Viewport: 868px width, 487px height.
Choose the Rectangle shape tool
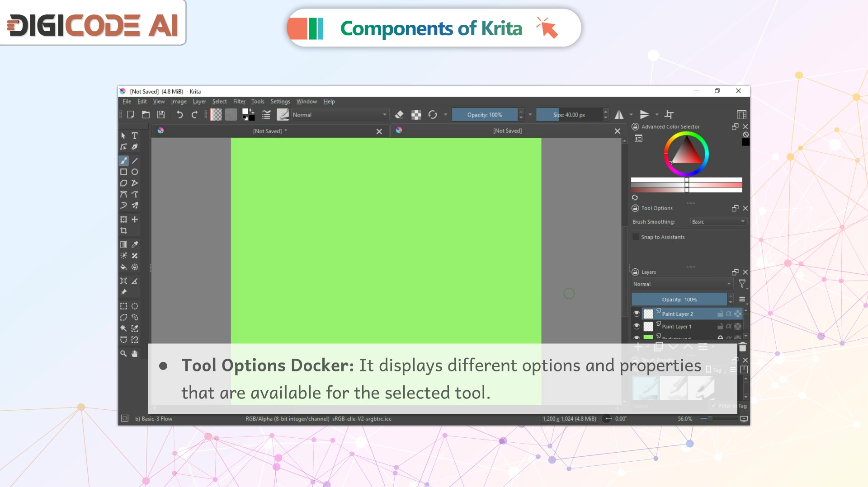[123, 172]
